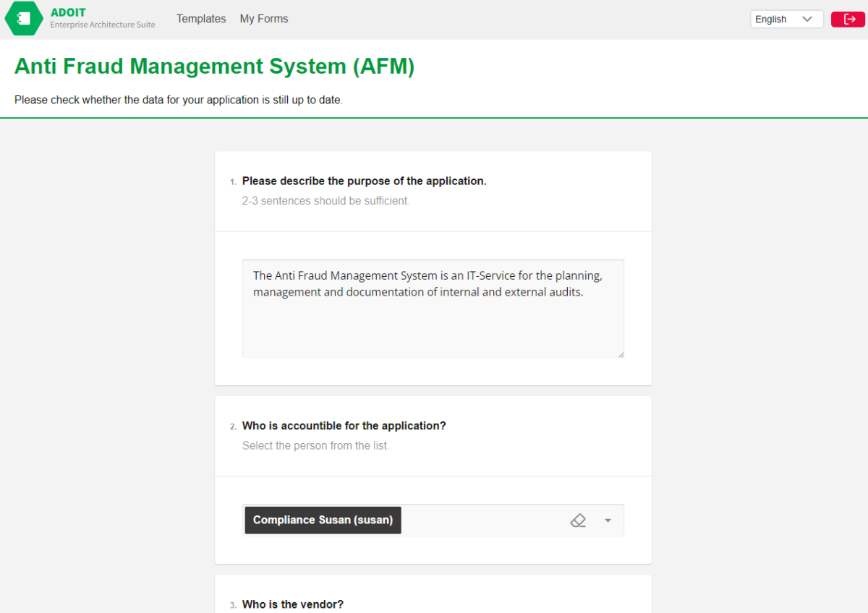Switch to My Forms
The width and height of the screenshot is (868, 613).
(x=263, y=18)
